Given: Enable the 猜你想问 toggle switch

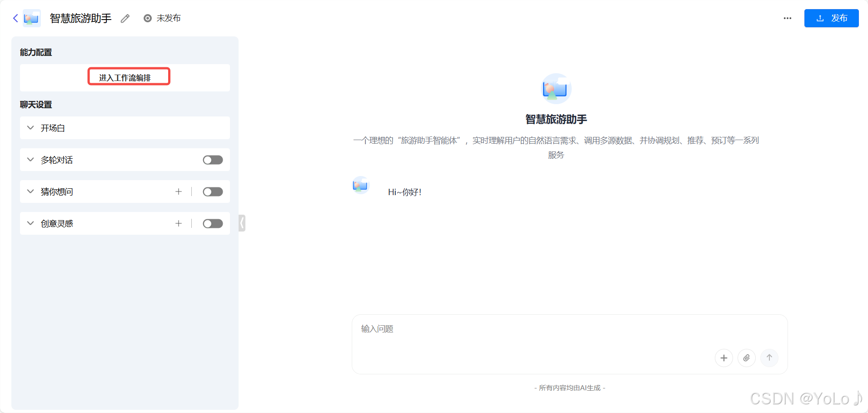Looking at the screenshot, I should (213, 191).
